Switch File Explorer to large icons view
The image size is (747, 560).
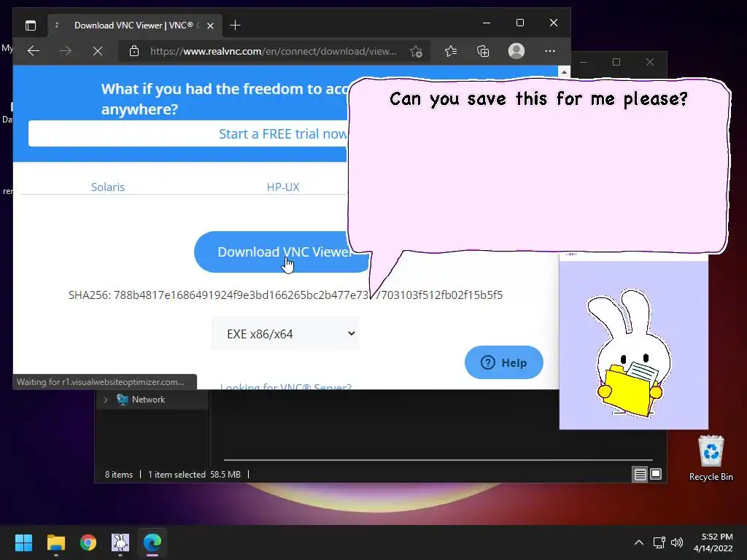pyautogui.click(x=656, y=474)
